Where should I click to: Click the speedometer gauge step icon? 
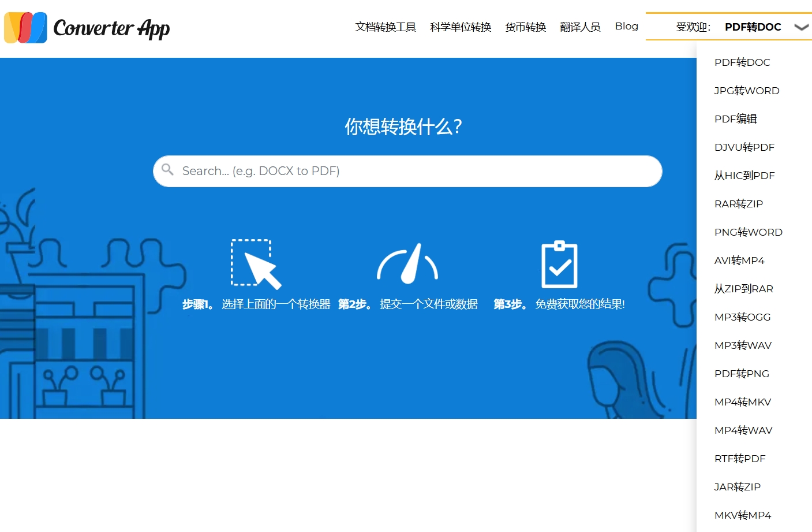[407, 263]
